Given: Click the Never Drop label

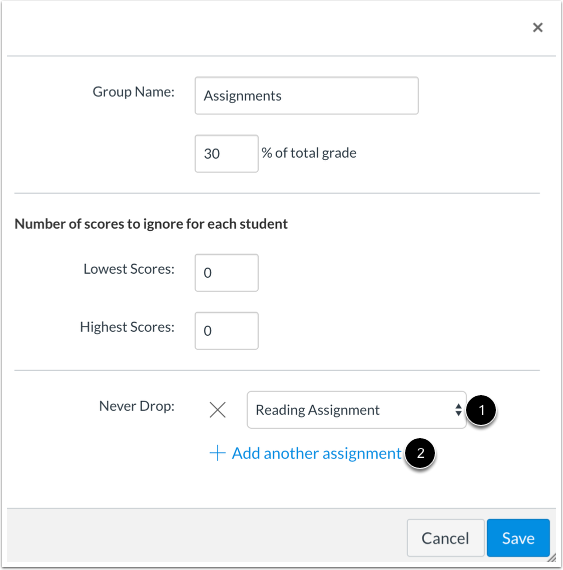Looking at the screenshot, I should (137, 406).
